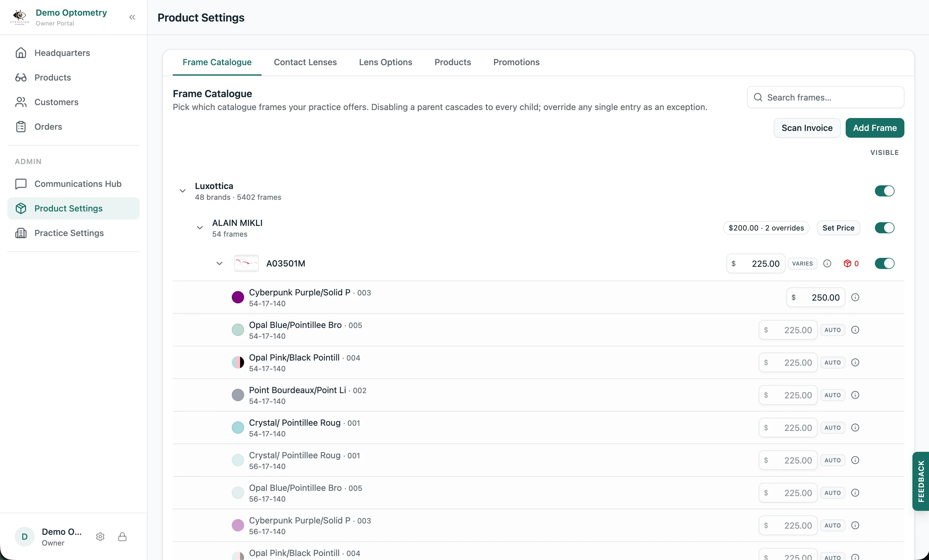Open the Products tab
929x560 pixels.
(x=453, y=62)
